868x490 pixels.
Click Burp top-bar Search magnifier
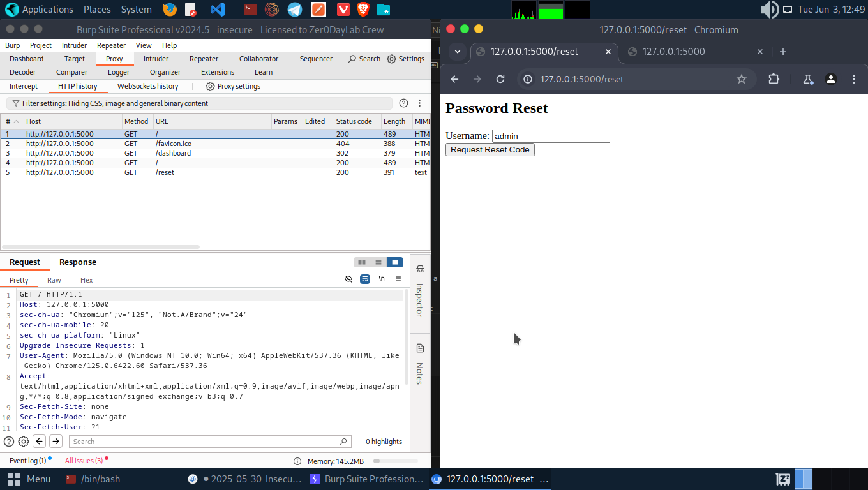(364, 59)
